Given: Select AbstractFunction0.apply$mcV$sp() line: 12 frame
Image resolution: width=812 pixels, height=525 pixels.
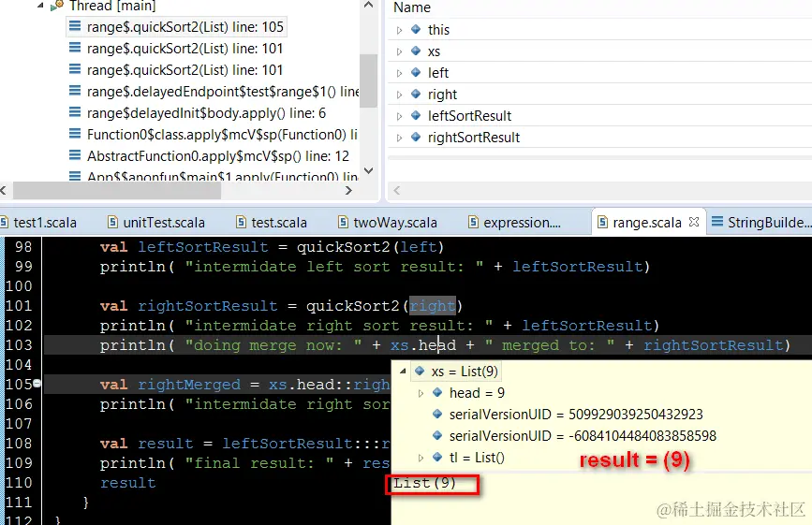Looking at the screenshot, I should point(209,156).
